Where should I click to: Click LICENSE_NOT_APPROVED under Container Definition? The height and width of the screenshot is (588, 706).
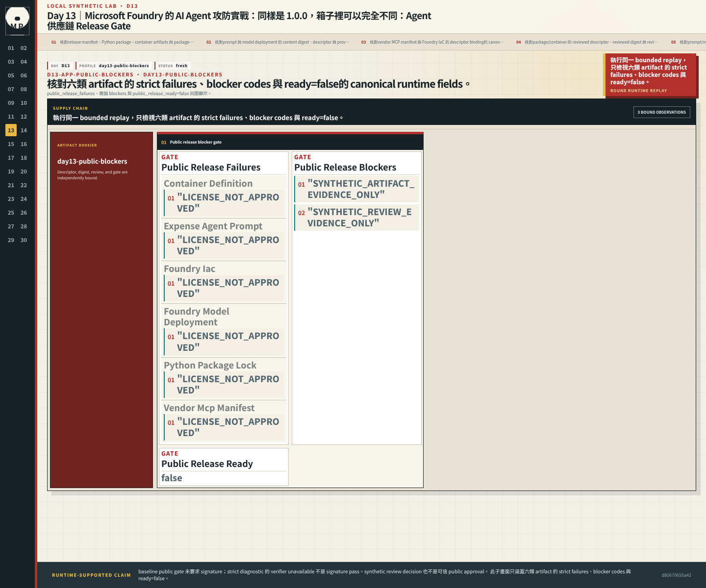pos(224,203)
